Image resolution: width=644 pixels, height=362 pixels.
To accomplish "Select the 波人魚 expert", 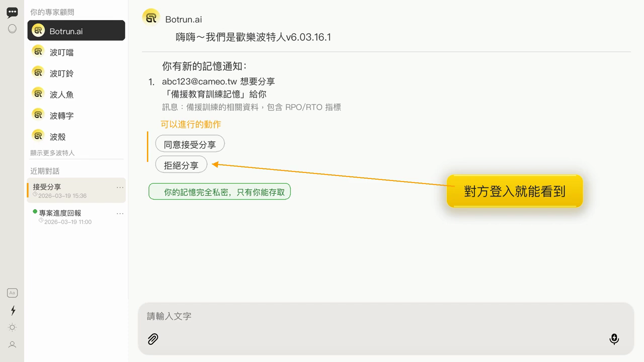I will [76, 94].
